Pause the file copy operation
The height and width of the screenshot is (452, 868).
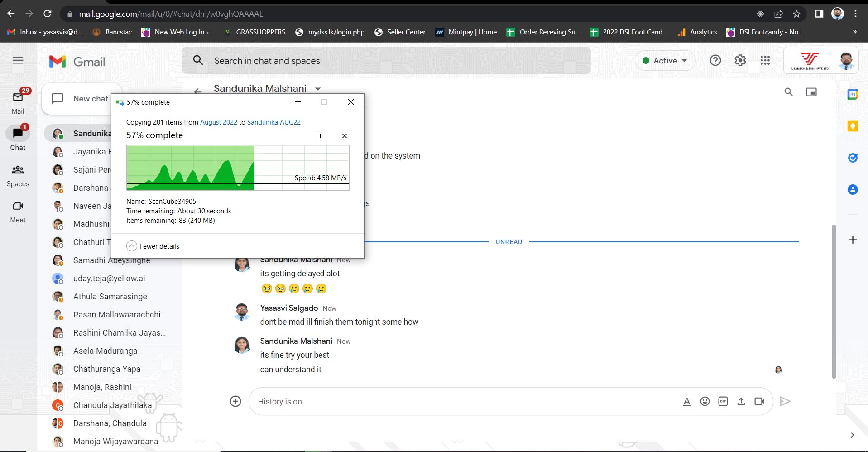click(x=318, y=136)
